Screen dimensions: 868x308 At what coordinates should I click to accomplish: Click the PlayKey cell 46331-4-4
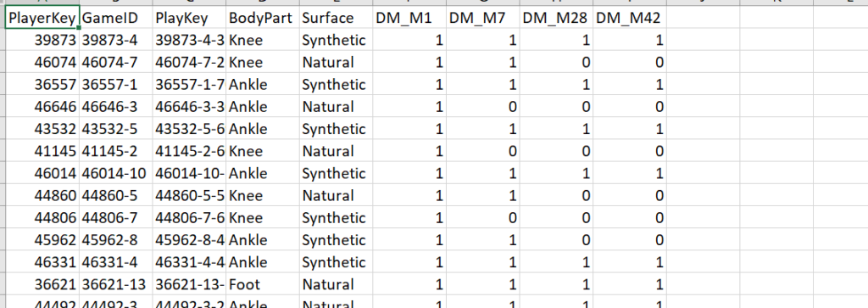[x=190, y=262]
